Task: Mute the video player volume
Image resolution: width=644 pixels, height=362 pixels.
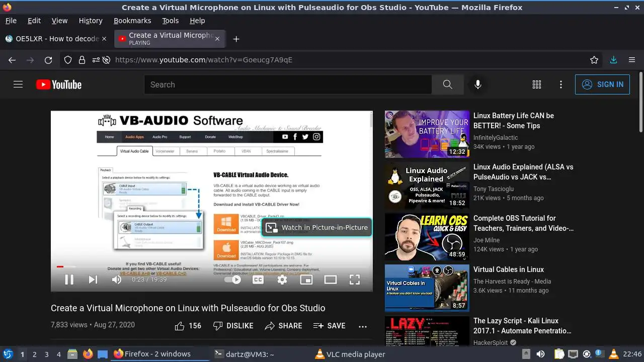Action: tap(117, 280)
